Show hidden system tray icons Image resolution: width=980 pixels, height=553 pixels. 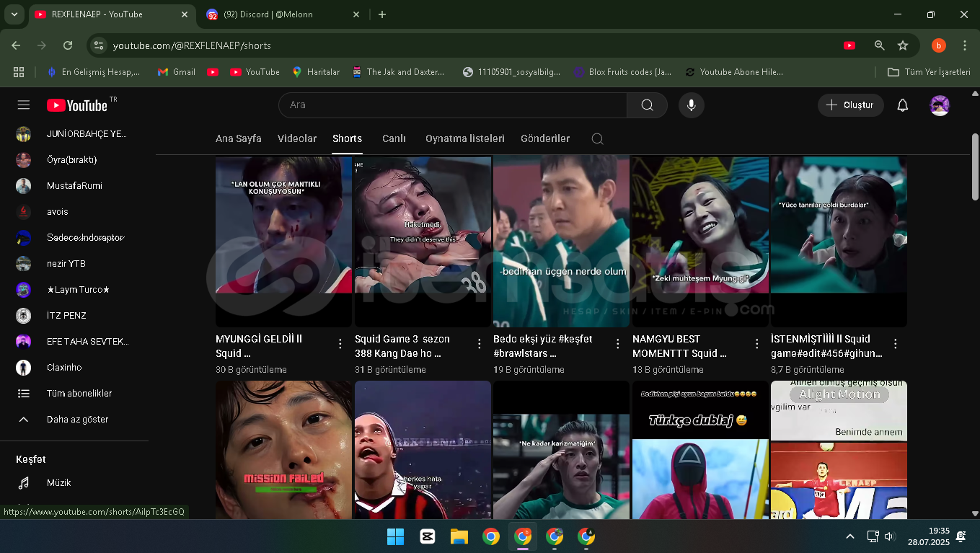point(850,536)
